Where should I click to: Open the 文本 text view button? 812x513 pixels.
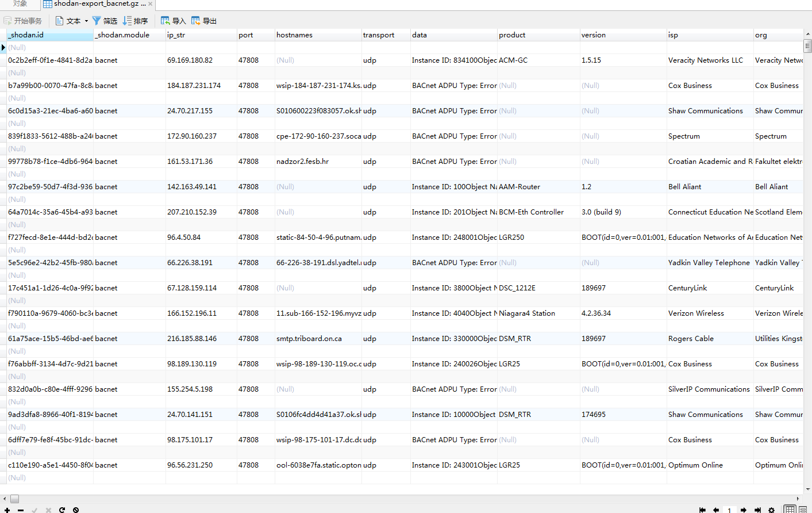click(68, 21)
